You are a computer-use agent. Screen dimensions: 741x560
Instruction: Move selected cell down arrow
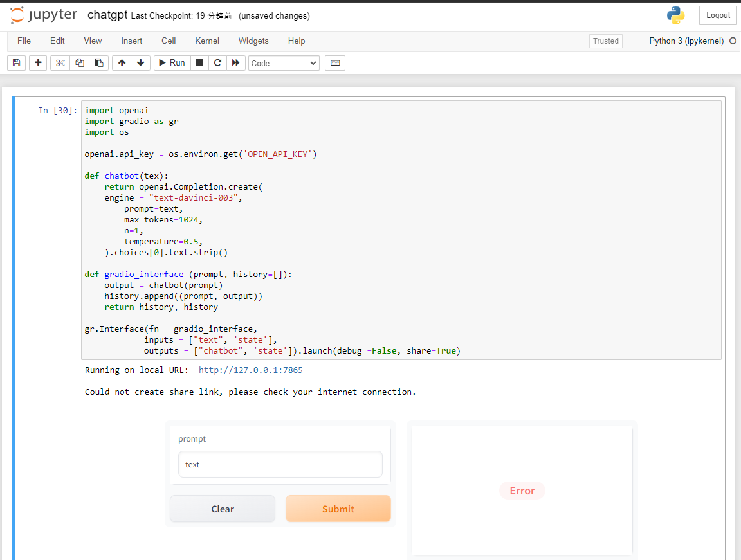140,63
